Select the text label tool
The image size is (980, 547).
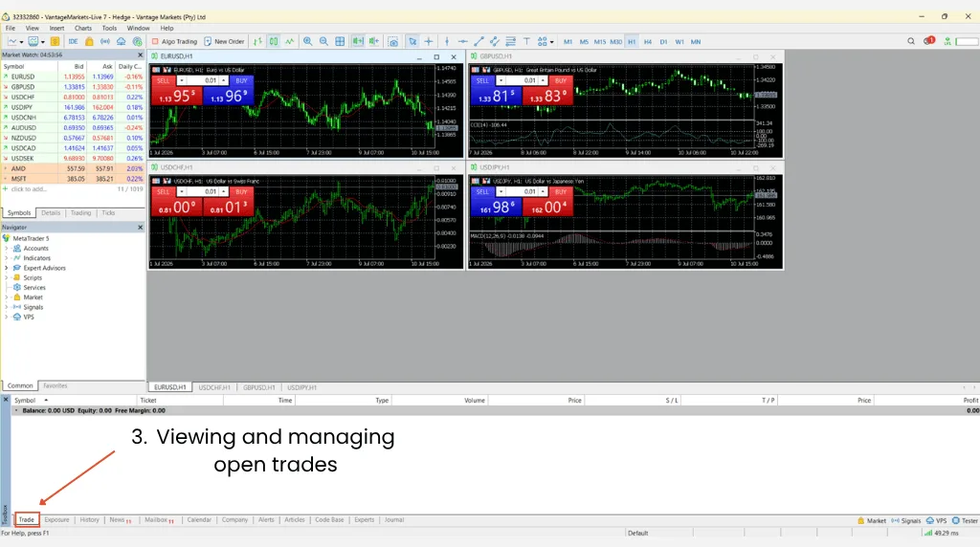[x=526, y=42]
